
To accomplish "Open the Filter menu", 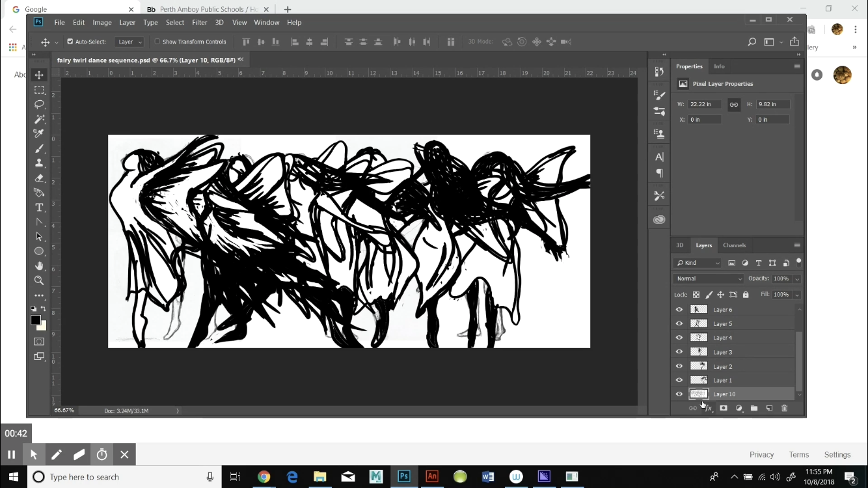I will pos(199,22).
